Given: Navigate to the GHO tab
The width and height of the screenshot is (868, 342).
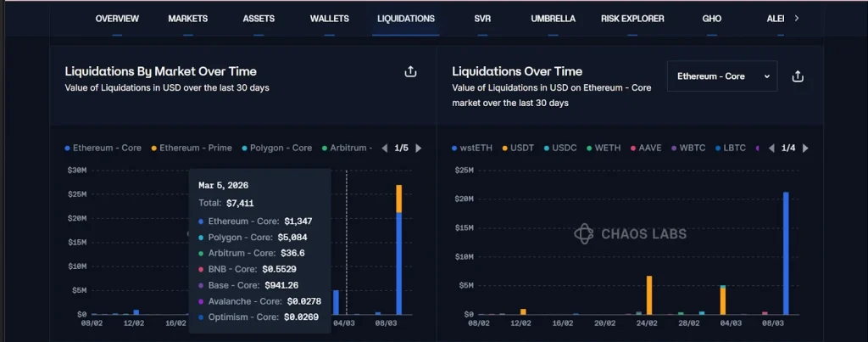Looking at the screenshot, I should click(x=712, y=19).
